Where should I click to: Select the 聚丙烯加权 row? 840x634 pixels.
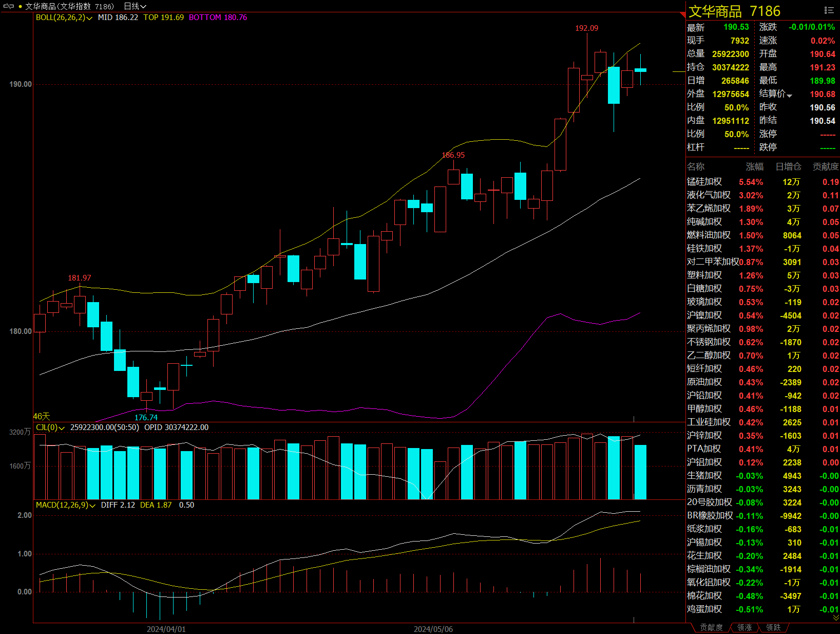coord(763,329)
